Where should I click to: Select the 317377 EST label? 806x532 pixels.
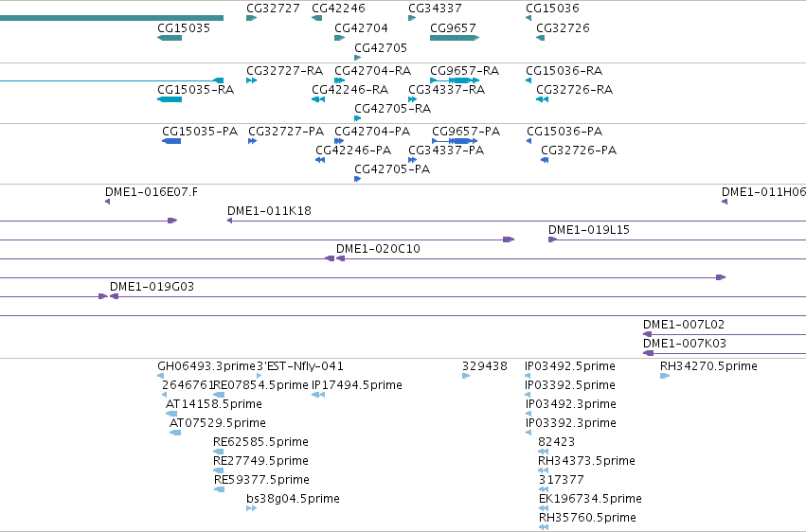click(561, 481)
